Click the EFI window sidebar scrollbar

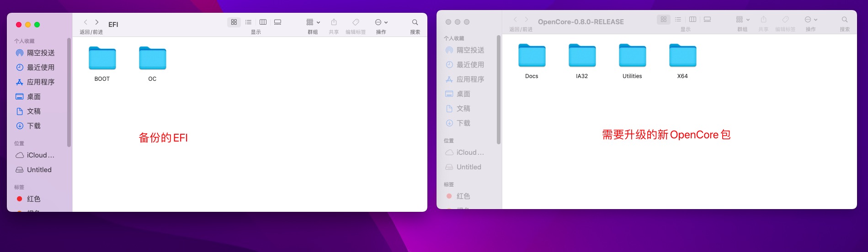pyautogui.click(x=69, y=92)
